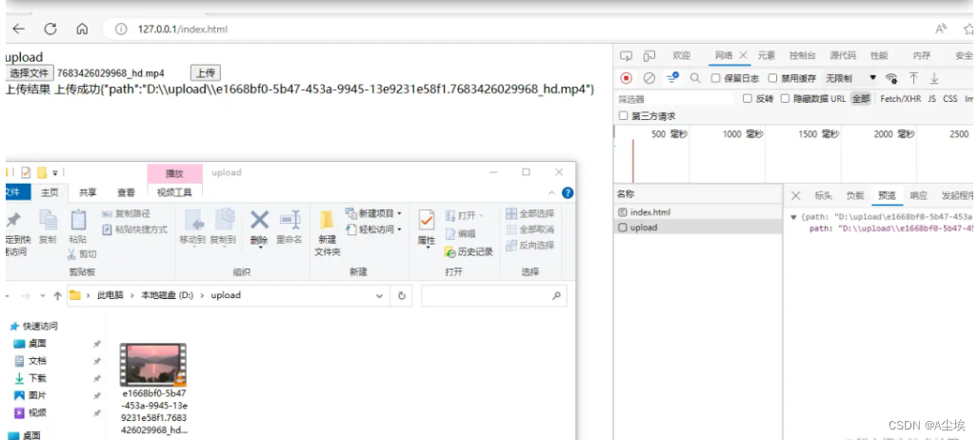The width and height of the screenshot is (980, 440).
Task: Click DevTools inspect element icon
Action: tap(626, 55)
